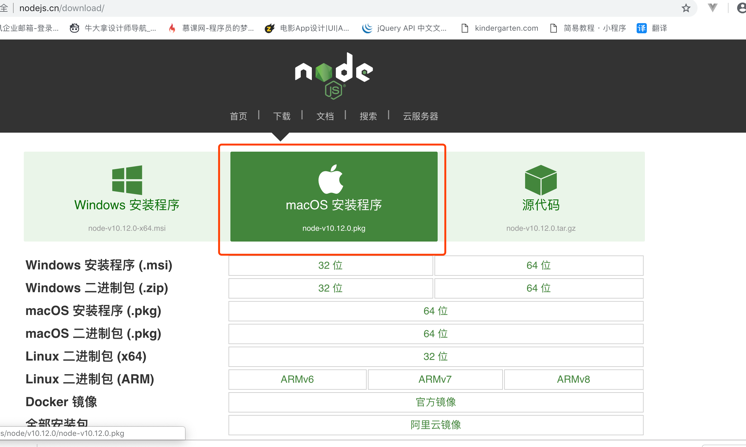Select 64 位 for Windows 安装程序 (.msi)

coord(539,265)
